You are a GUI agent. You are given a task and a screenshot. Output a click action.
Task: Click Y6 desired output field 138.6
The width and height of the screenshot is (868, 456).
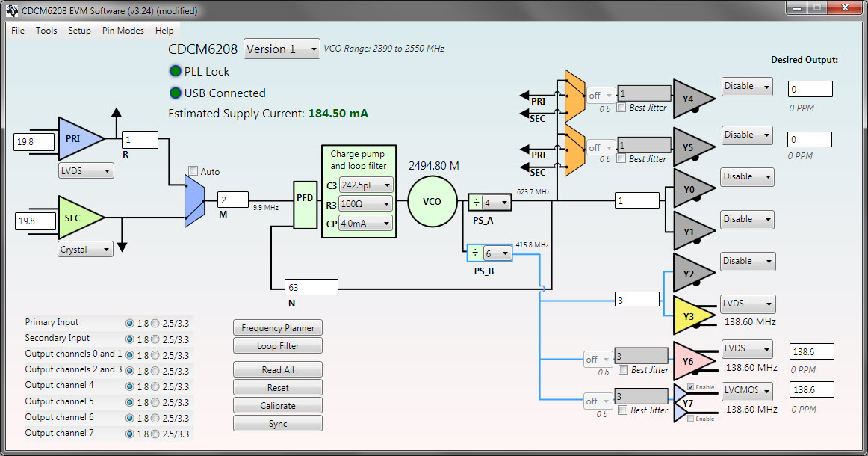811,351
